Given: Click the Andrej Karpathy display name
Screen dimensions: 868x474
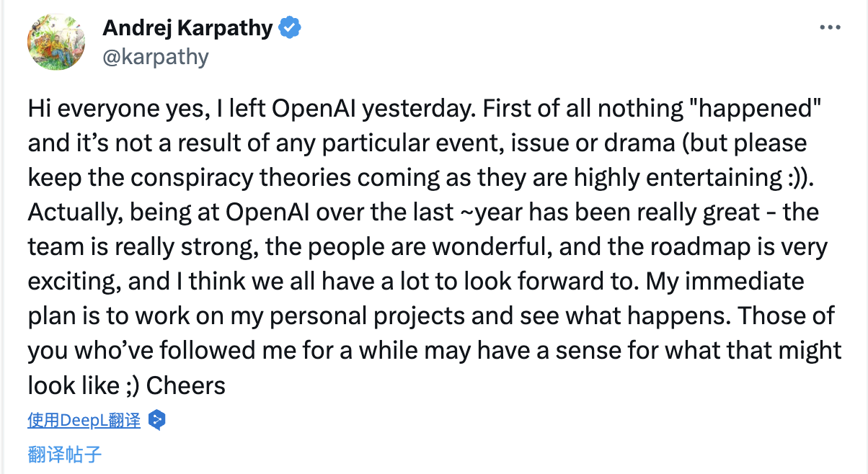Looking at the screenshot, I should [x=187, y=28].
